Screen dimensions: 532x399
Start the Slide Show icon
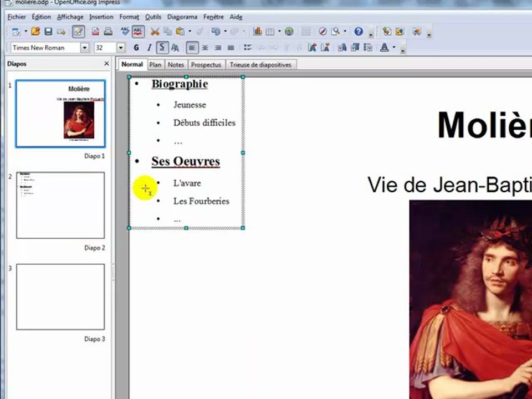[x=417, y=32]
